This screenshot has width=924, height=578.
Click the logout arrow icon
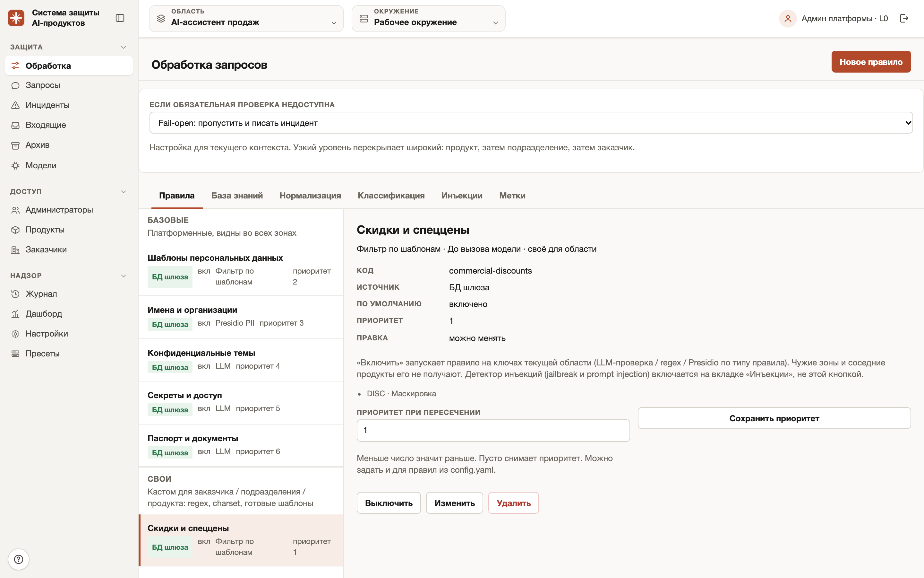(904, 18)
